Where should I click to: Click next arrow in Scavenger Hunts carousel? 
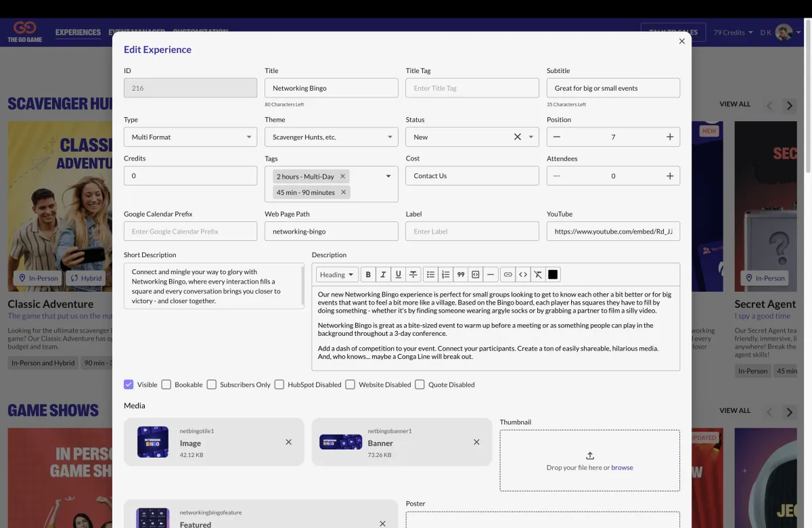(789, 106)
